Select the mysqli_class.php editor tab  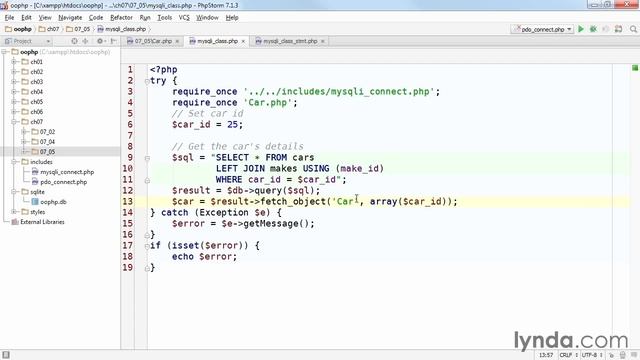coord(217,41)
